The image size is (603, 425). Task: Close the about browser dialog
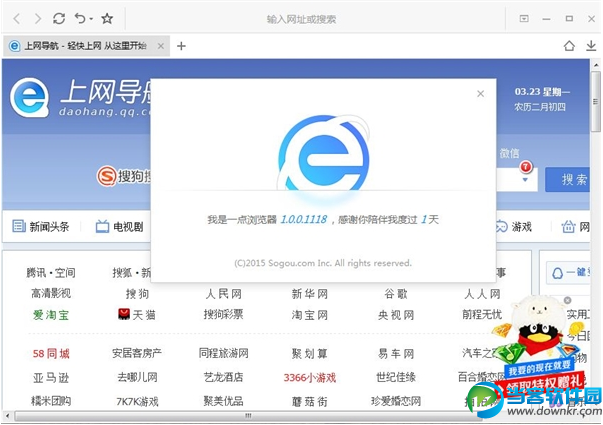pos(480,93)
